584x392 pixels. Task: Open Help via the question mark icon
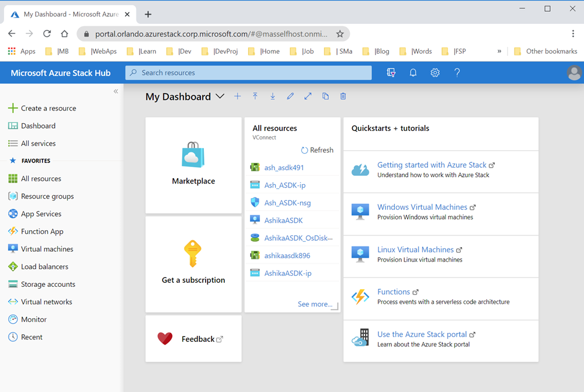tap(457, 72)
